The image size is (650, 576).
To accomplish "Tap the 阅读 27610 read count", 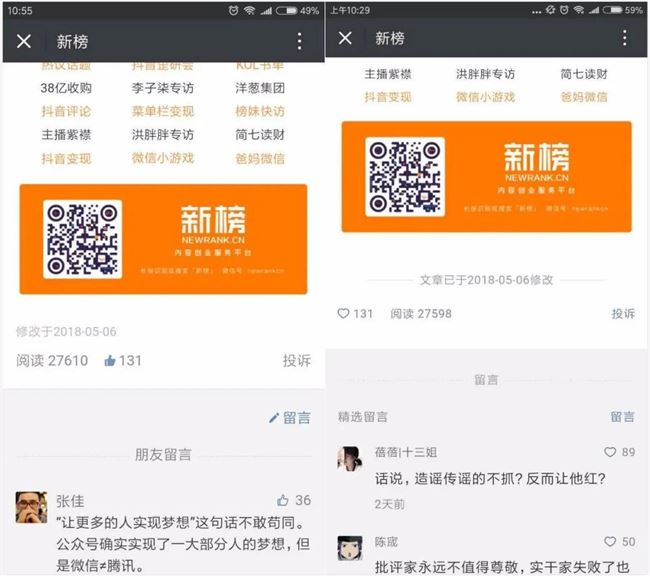I will [52, 360].
